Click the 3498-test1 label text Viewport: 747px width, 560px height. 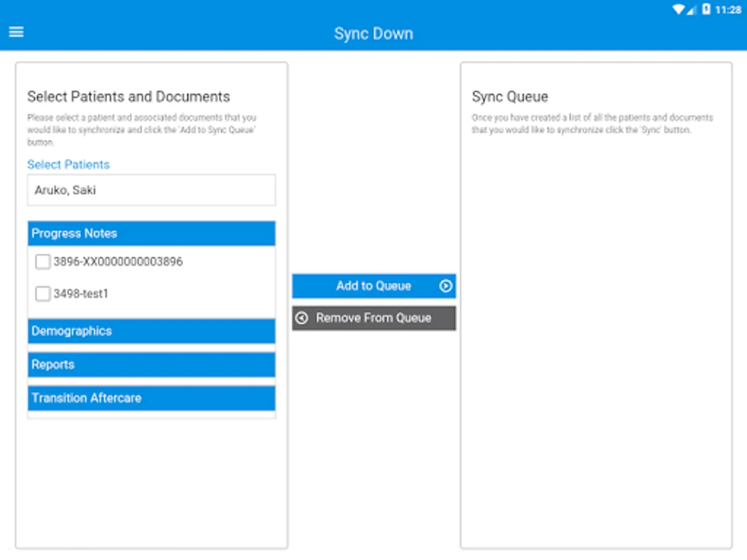point(81,294)
